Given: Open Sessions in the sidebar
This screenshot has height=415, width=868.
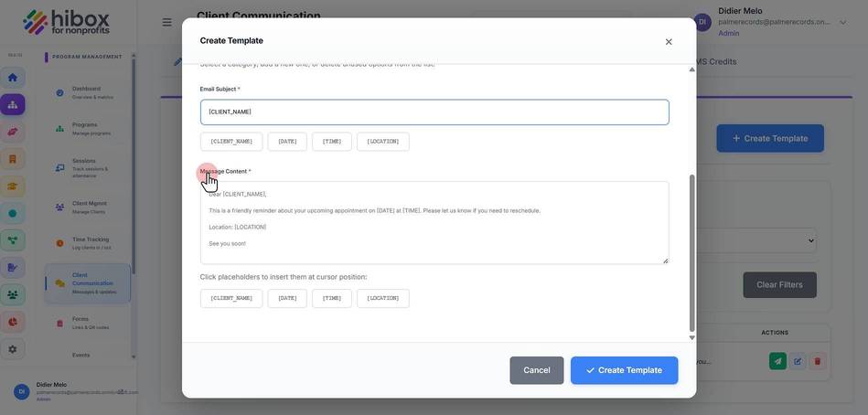Looking at the screenshot, I should coord(88,167).
